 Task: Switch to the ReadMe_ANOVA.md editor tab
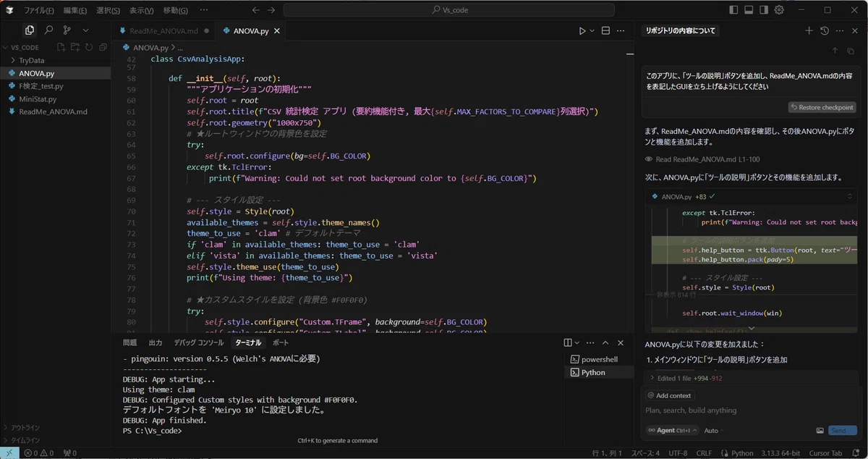[163, 31]
